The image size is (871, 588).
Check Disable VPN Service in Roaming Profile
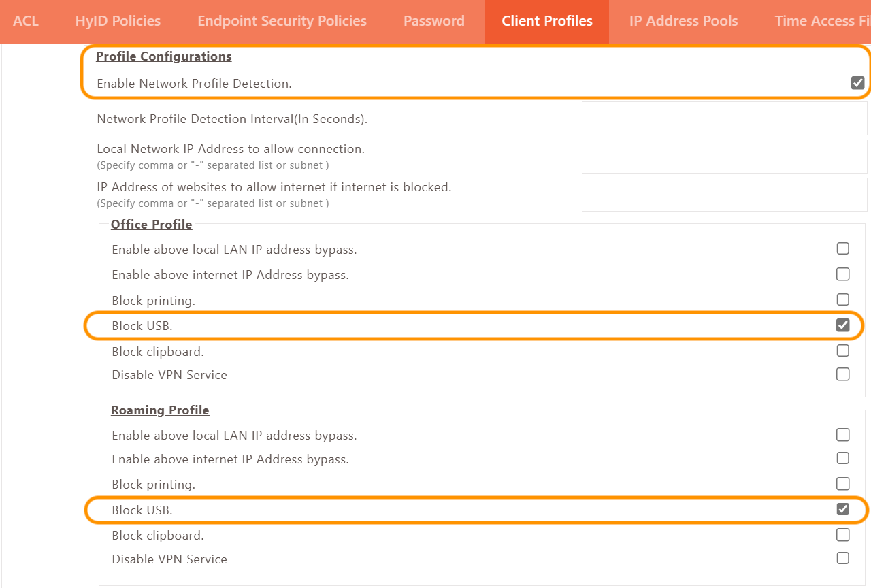[843, 559]
